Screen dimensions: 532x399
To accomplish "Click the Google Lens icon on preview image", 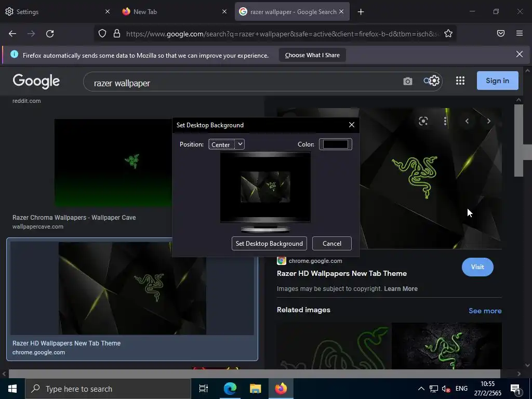I will tap(423, 121).
